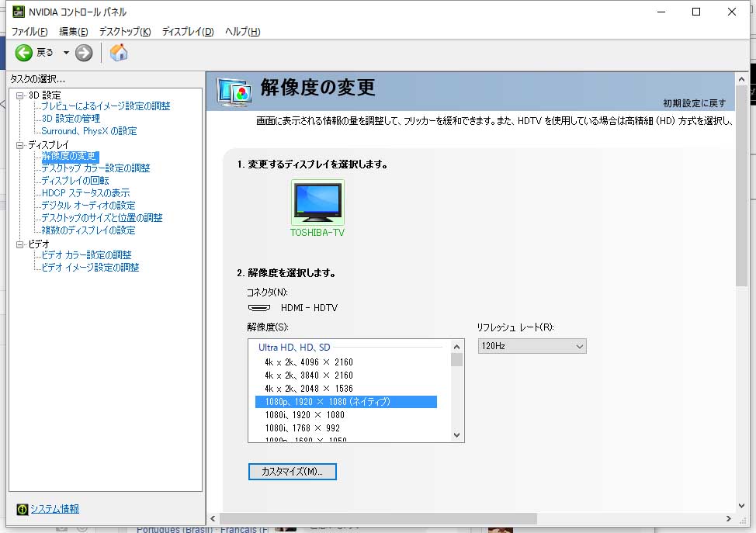This screenshot has height=533, width=756.
Task: Select ビデオ カラー設定の調整 in the sidebar
Action: [86, 254]
